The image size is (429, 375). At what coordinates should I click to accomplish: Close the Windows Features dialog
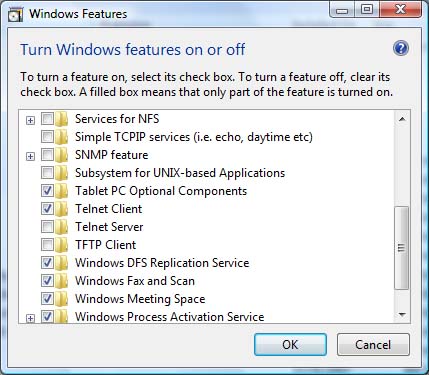pyautogui.click(x=400, y=10)
